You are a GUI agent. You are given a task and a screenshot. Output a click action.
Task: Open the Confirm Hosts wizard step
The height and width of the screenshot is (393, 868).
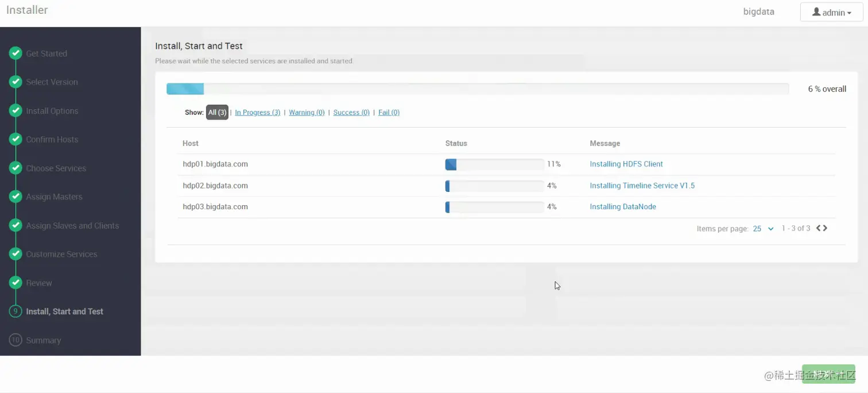pos(52,139)
